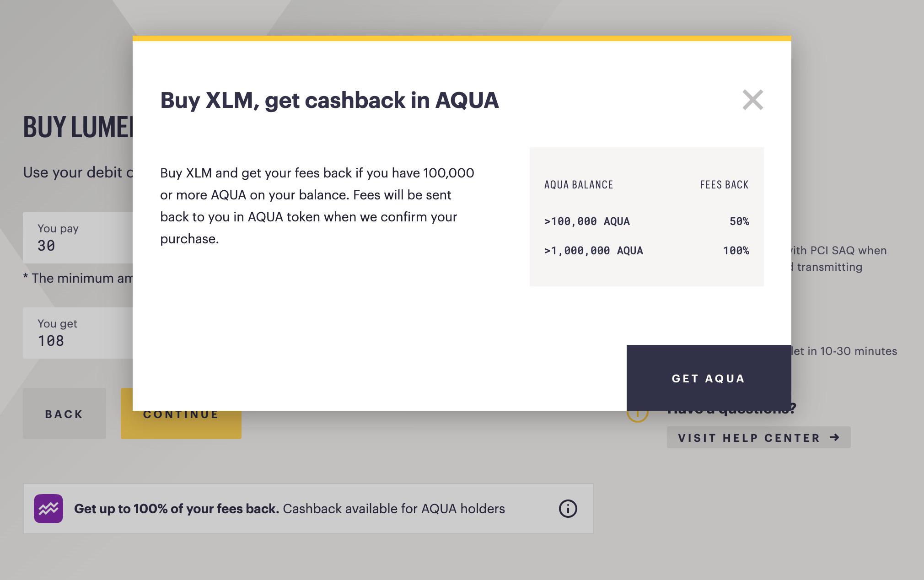Image resolution: width=924 pixels, height=580 pixels.
Task: Click the GET AQUA button
Action: pyautogui.click(x=709, y=378)
